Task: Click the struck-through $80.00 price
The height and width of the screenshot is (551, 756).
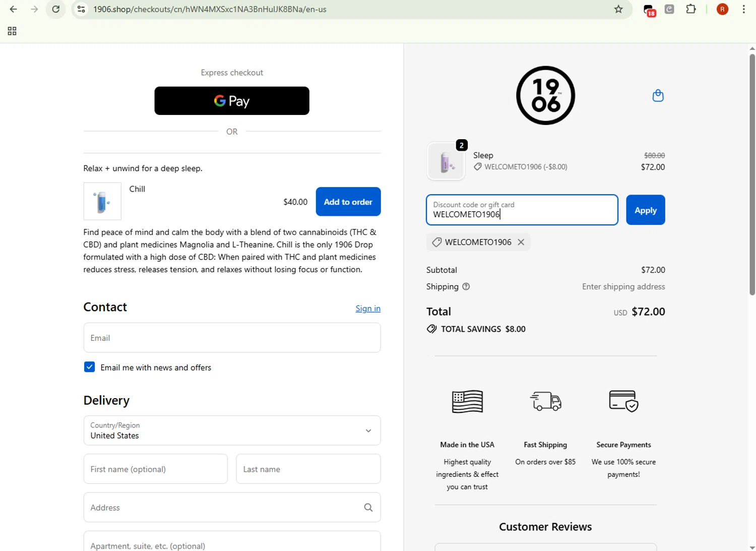Action: point(654,156)
